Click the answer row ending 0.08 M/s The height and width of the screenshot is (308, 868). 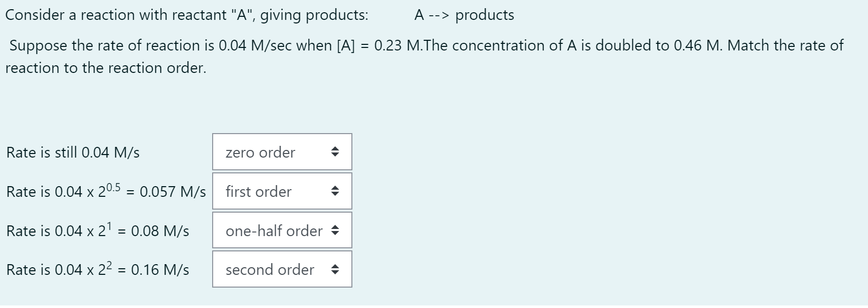coord(97,230)
